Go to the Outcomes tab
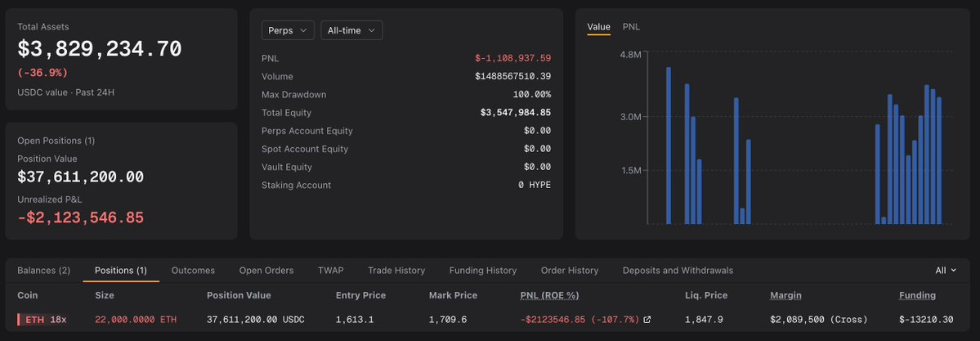 [193, 271]
